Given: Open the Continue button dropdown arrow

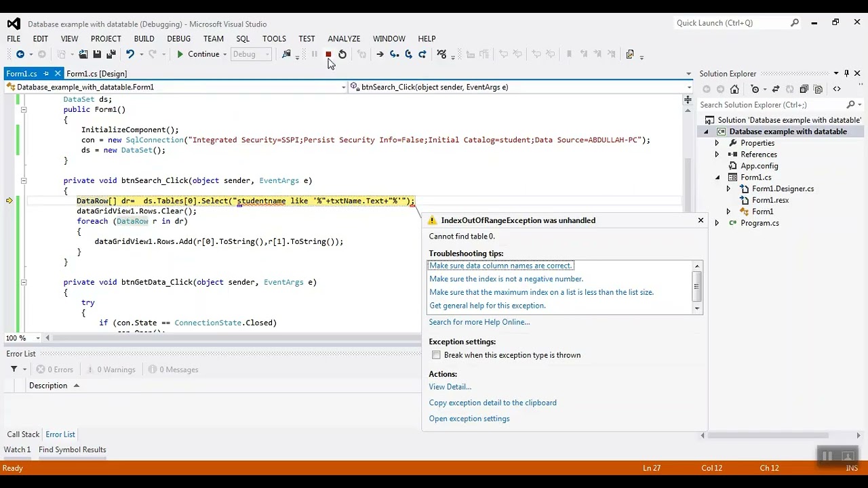Looking at the screenshot, I should pos(224,54).
